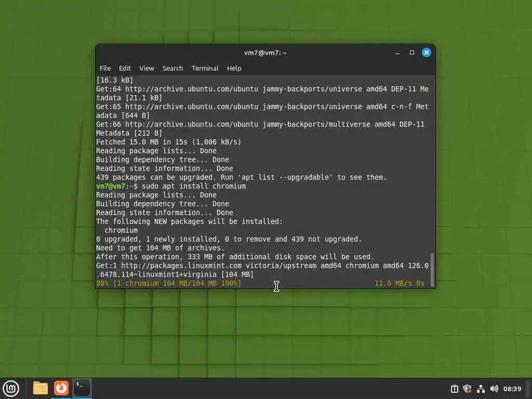Open the Edit menu in the terminal
Image resolution: width=532 pixels, height=399 pixels.
125,68
